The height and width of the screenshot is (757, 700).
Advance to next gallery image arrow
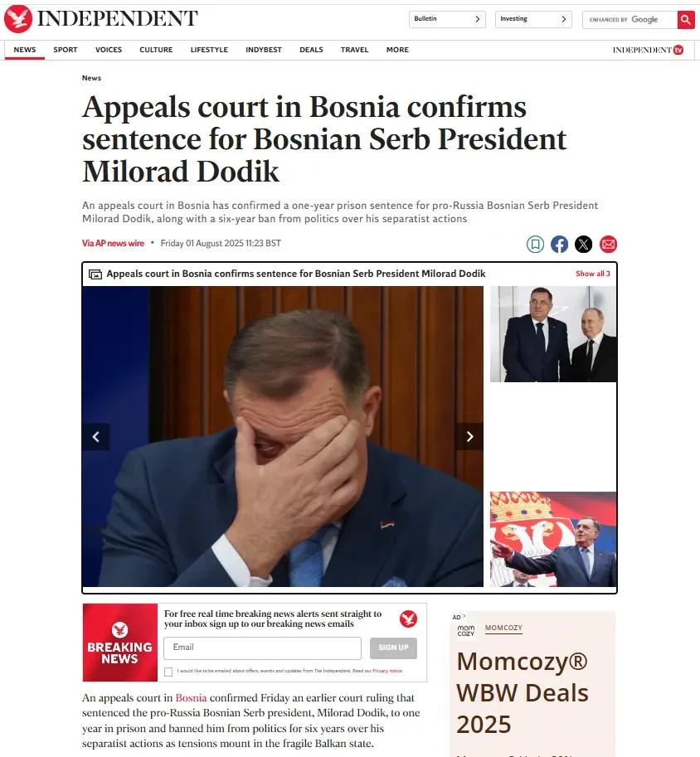pyautogui.click(x=469, y=437)
